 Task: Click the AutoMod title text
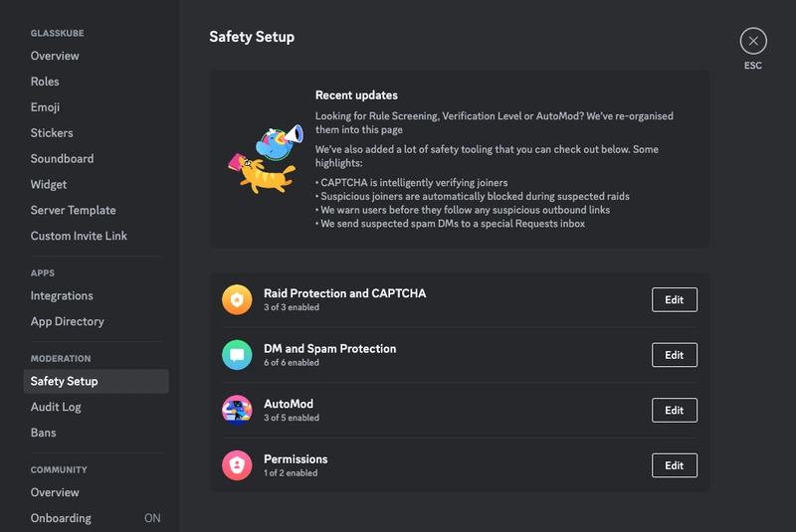(x=289, y=404)
